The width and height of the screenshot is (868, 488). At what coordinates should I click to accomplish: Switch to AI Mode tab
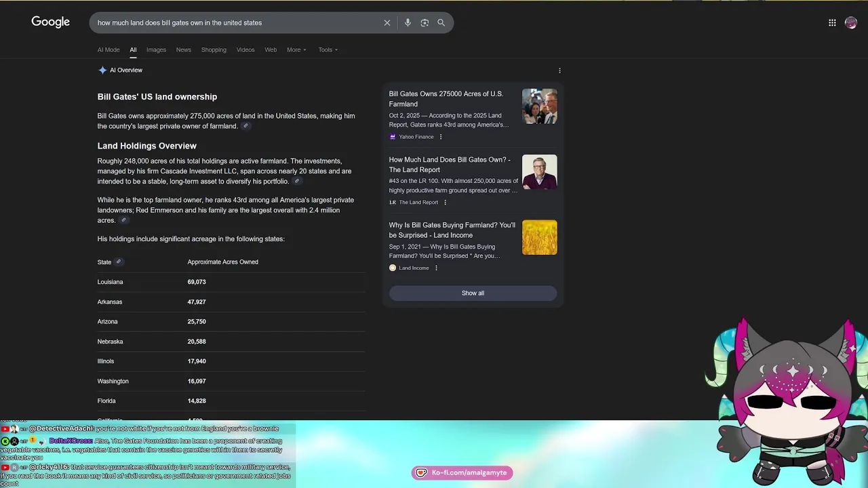[108, 49]
